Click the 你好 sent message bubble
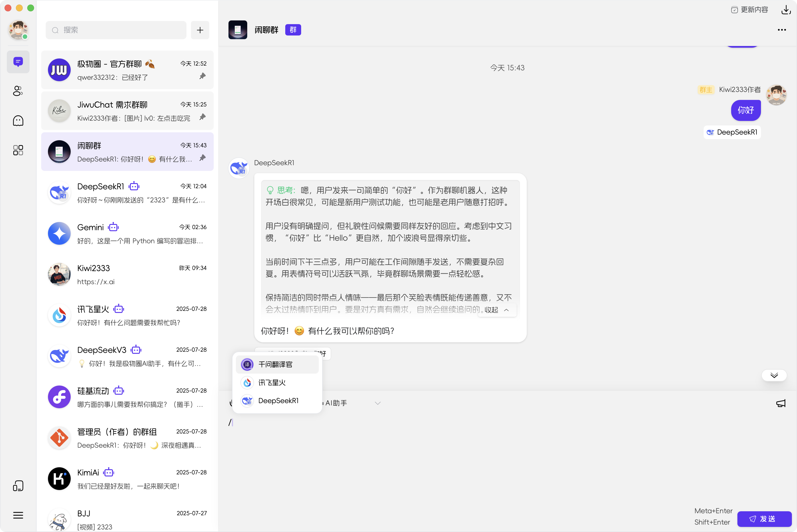Viewport: 797px width, 532px height. click(x=745, y=110)
